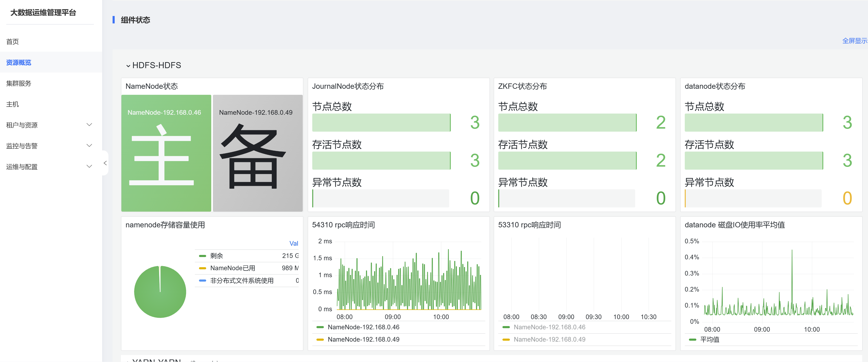Click the green storage pie chart
The width and height of the screenshot is (868, 362).
[x=160, y=292]
